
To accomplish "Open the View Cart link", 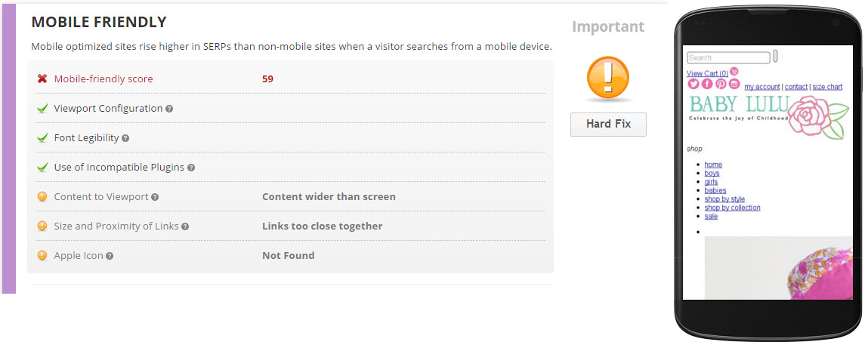I will [707, 73].
